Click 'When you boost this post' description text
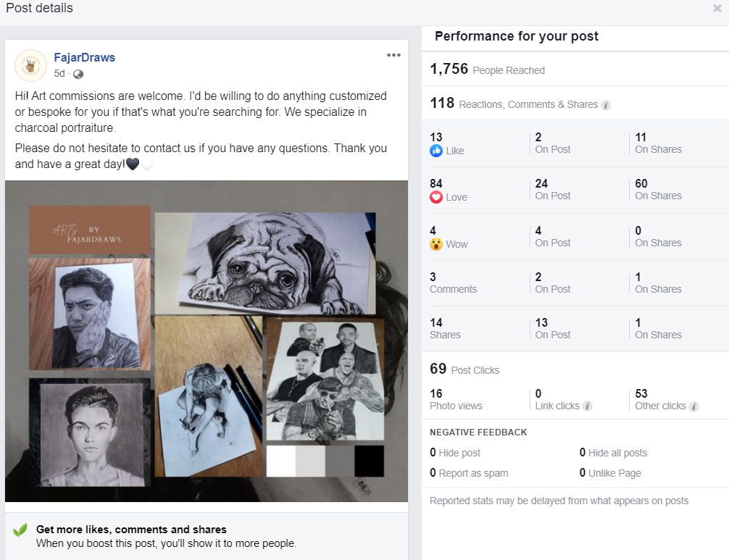This screenshot has height=560, width=729. (167, 543)
